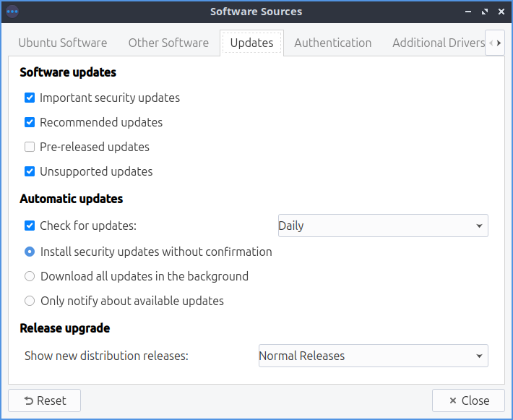
Task: Uncheck Check for updates option
Action: click(x=30, y=226)
